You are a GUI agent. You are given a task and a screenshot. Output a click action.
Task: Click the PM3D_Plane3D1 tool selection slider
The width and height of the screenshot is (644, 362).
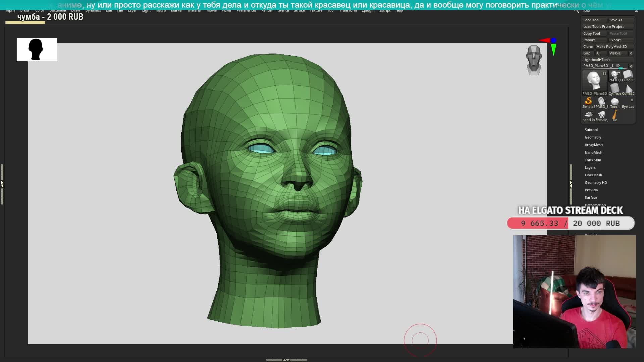pos(601,66)
